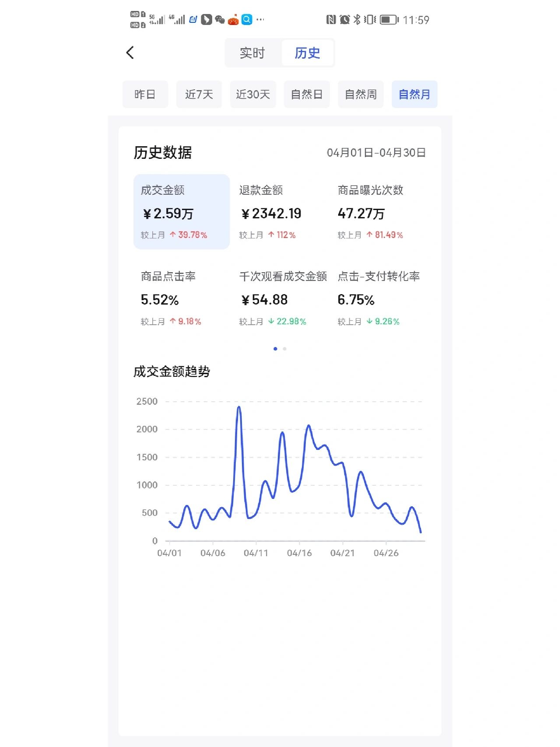Image resolution: width=560 pixels, height=747 pixels.
Task: Tap the NFC icon in status bar
Action: click(331, 19)
